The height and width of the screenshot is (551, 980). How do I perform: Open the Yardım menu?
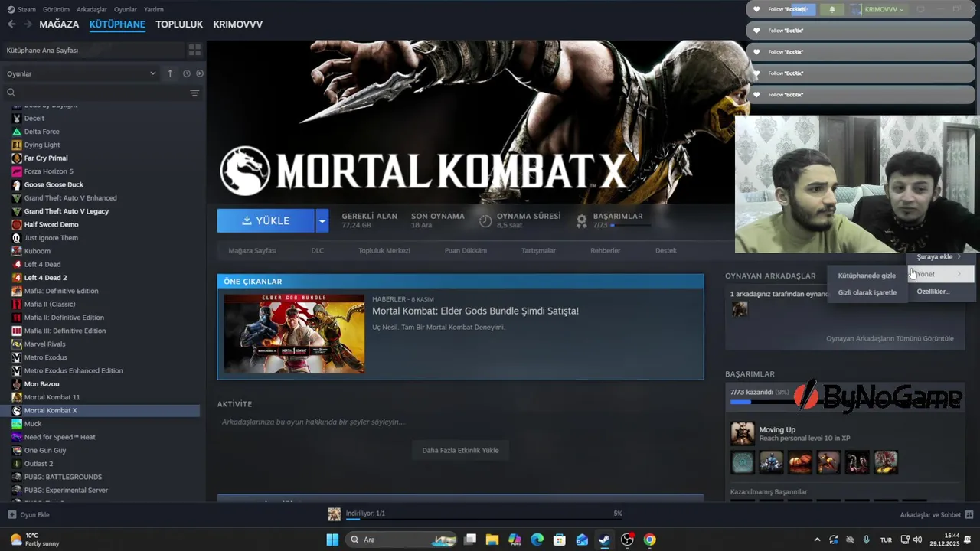click(x=154, y=9)
